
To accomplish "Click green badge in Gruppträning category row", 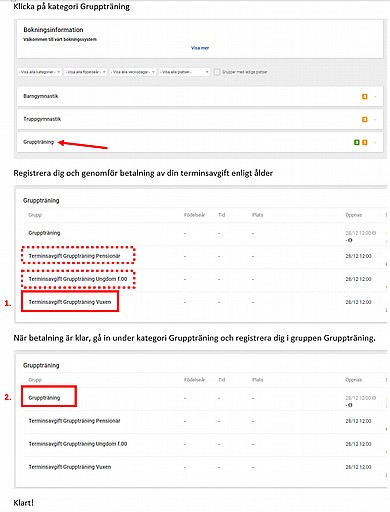I will 356,142.
